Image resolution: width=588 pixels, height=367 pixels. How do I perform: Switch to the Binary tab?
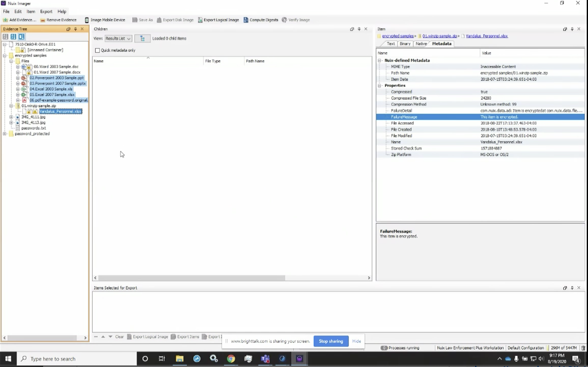[x=404, y=43]
